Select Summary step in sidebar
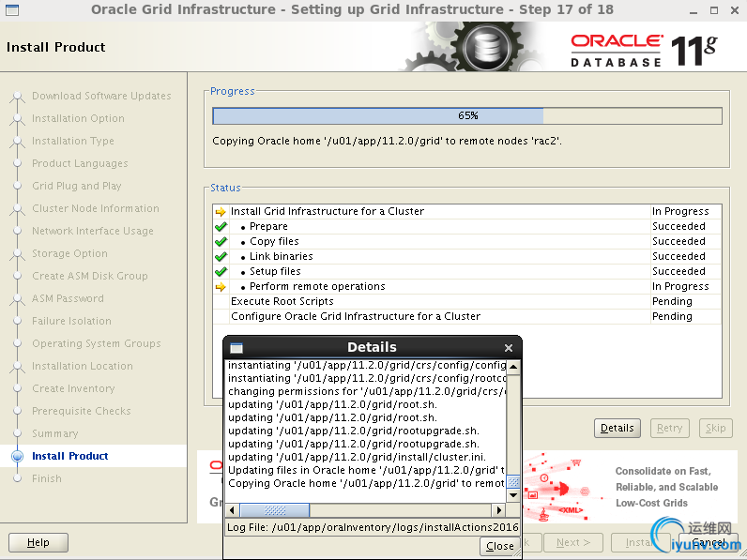Image resolution: width=747 pixels, height=560 pixels. [x=54, y=433]
